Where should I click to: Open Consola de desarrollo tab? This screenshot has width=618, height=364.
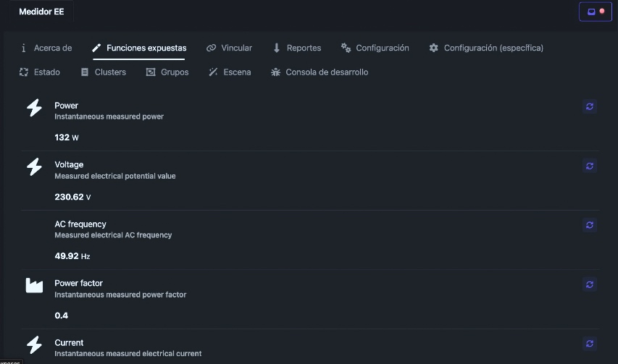(x=320, y=72)
